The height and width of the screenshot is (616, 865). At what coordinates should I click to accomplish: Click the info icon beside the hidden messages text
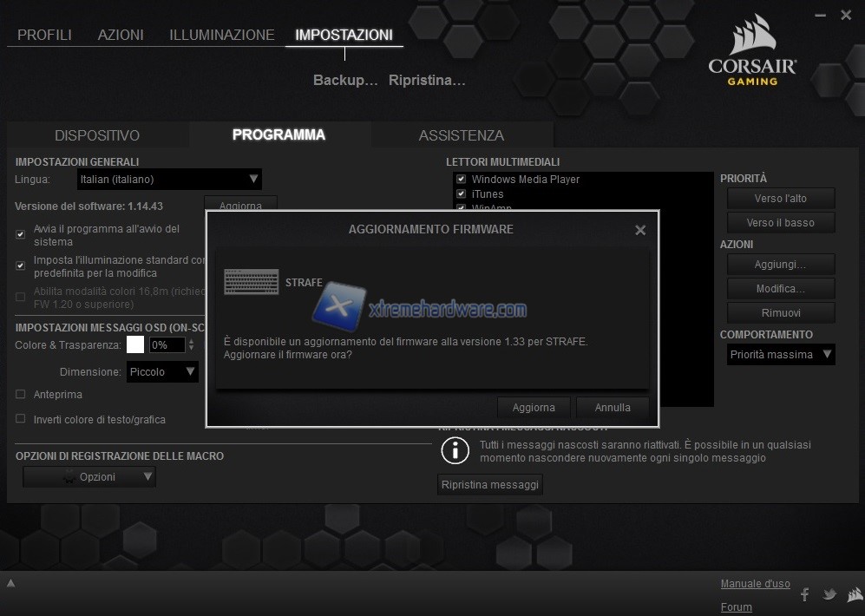coord(453,450)
